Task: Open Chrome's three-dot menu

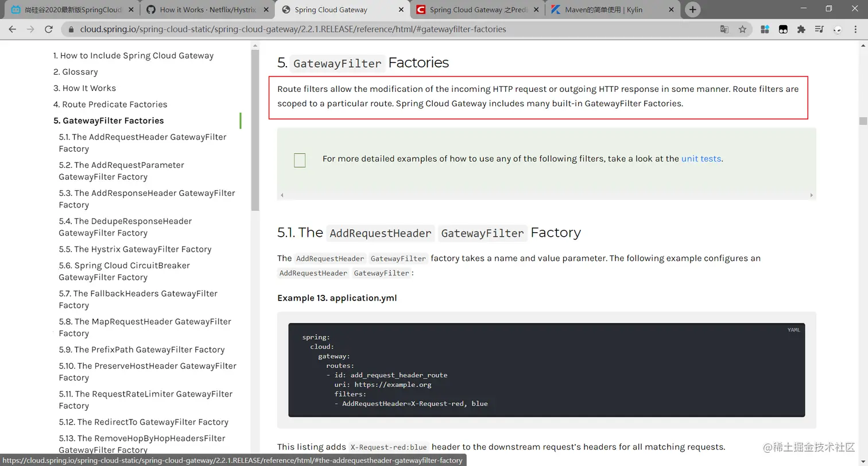Action: click(856, 29)
